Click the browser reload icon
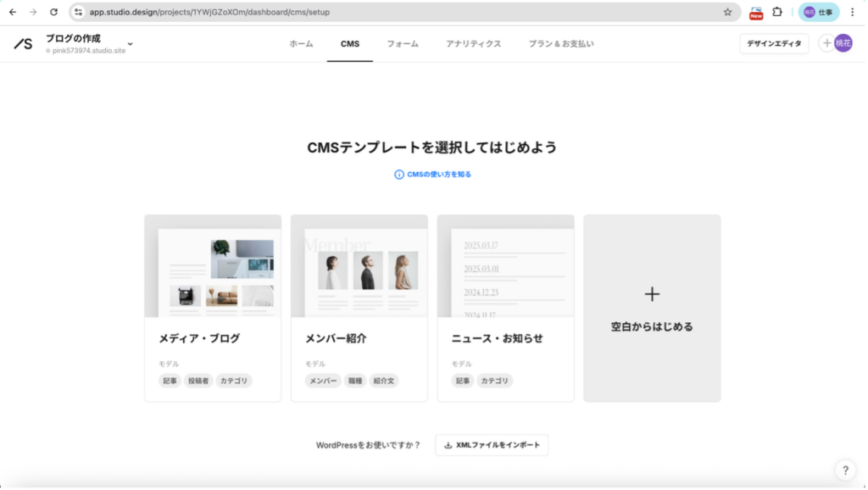Viewport: 868px width, 490px height. pos(54,13)
